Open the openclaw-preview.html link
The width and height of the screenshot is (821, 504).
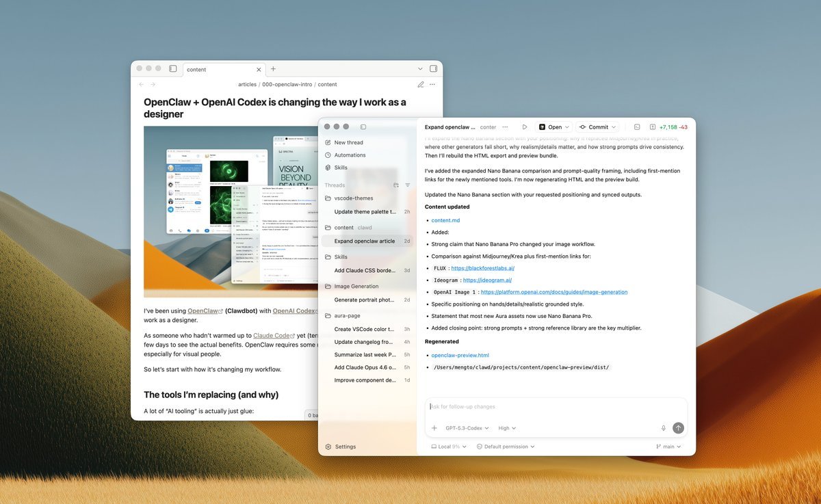pos(460,355)
